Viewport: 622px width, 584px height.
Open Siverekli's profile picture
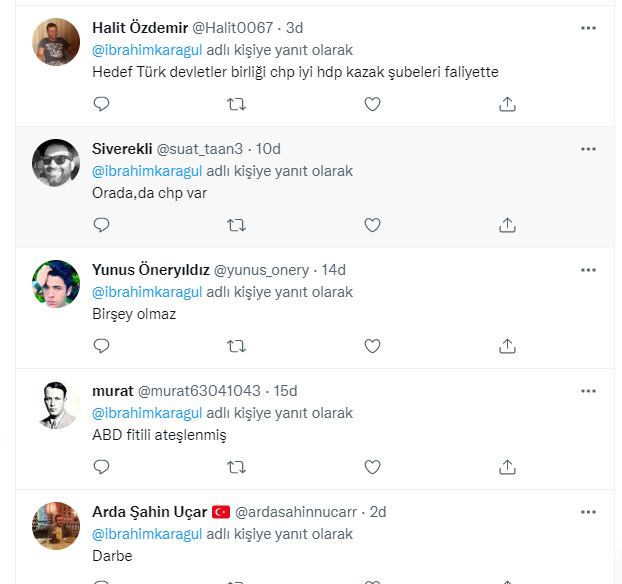point(56,163)
